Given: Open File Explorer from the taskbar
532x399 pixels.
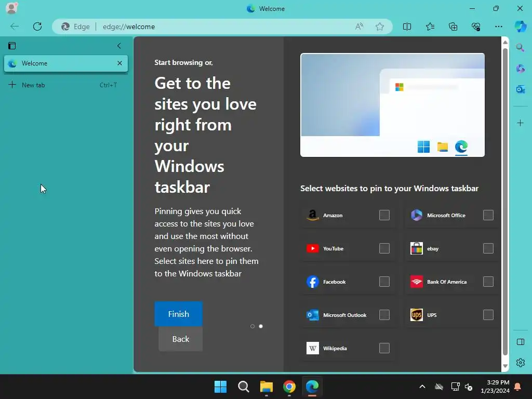Looking at the screenshot, I should point(267,387).
